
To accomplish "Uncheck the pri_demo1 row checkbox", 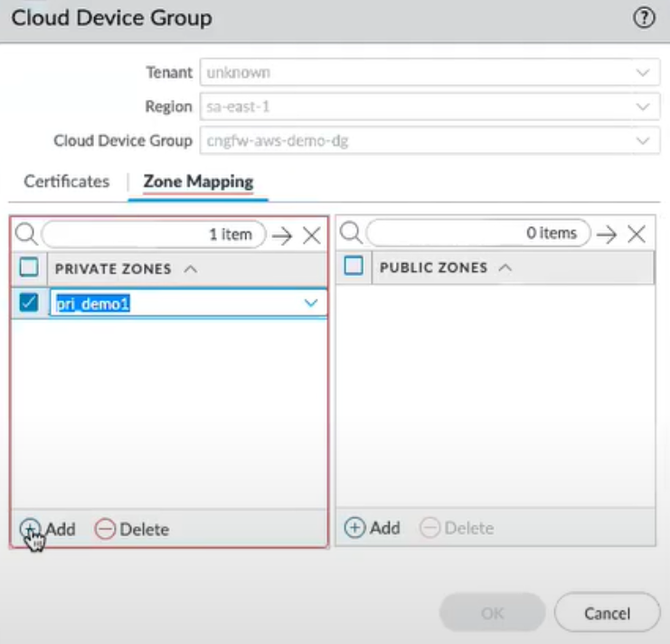I will click(29, 304).
